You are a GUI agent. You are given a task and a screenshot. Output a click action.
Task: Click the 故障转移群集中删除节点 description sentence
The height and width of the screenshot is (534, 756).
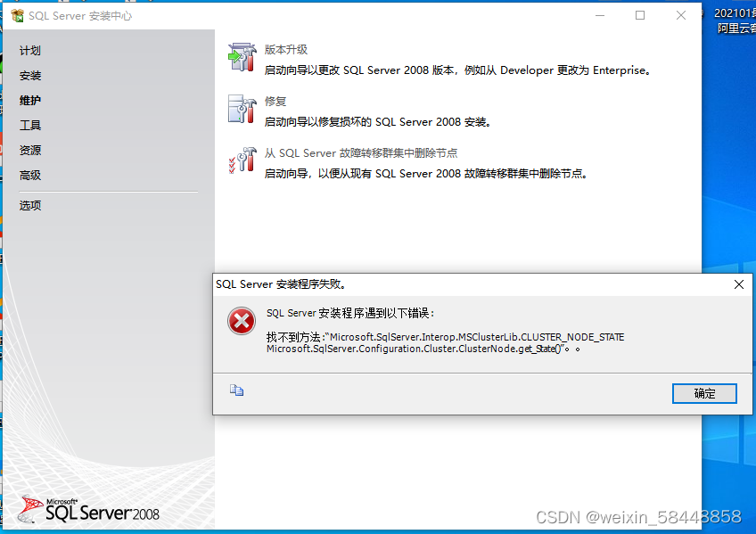click(x=427, y=174)
